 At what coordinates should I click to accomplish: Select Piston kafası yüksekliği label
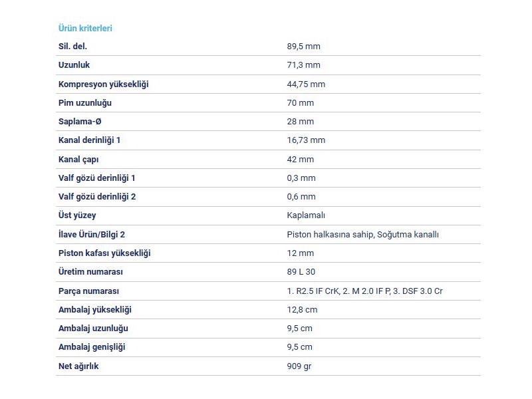click(x=104, y=253)
